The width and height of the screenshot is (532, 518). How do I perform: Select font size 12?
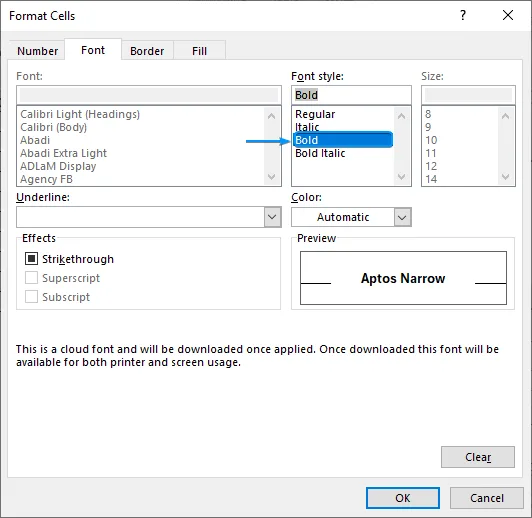click(431, 166)
